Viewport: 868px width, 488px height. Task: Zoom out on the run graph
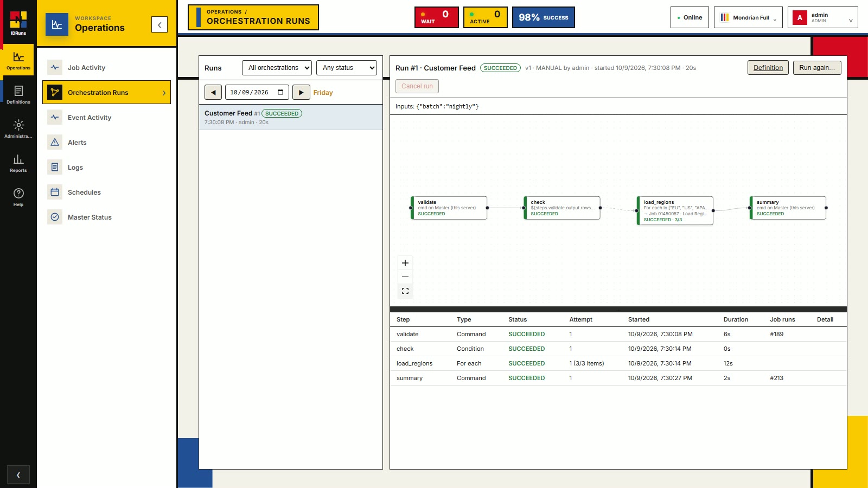[x=405, y=277]
